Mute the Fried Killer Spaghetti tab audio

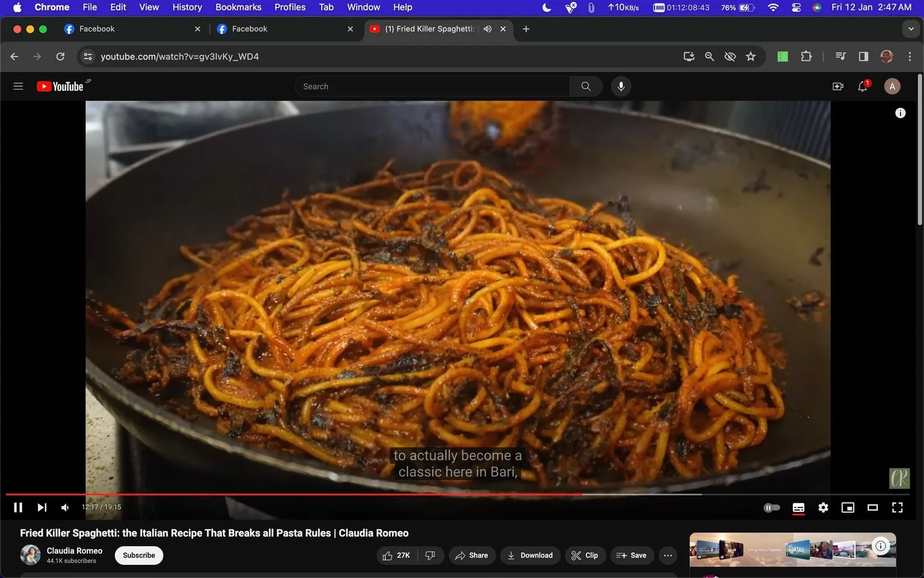pyautogui.click(x=487, y=28)
